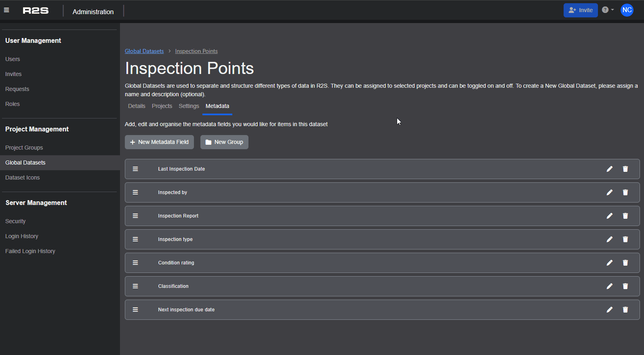Follow the Global Datasets breadcrumb link

(x=144, y=51)
